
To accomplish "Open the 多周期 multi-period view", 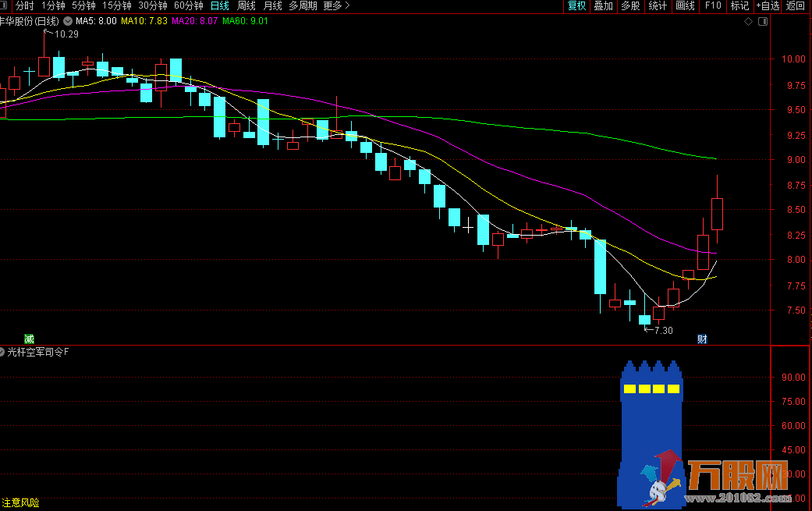I will pyautogui.click(x=303, y=5).
